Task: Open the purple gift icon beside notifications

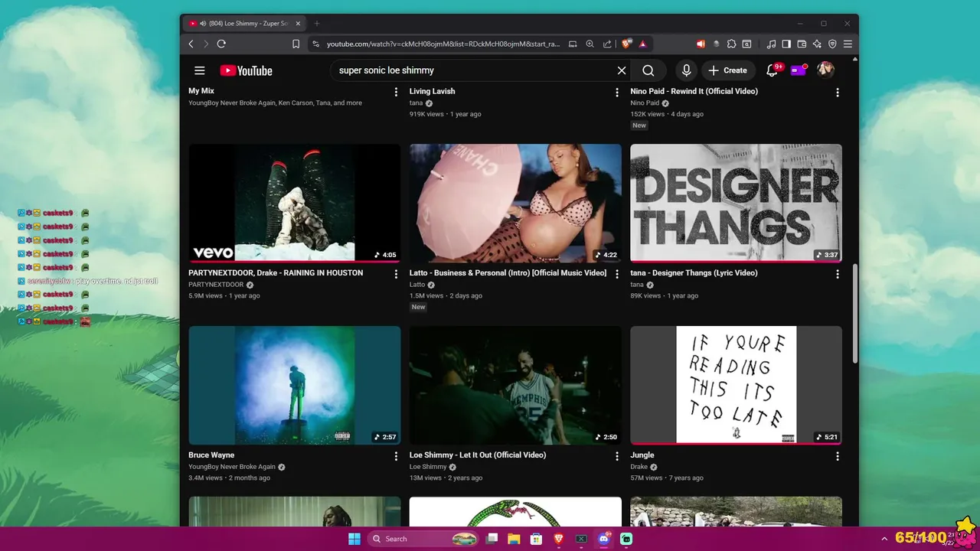Action: [799, 70]
